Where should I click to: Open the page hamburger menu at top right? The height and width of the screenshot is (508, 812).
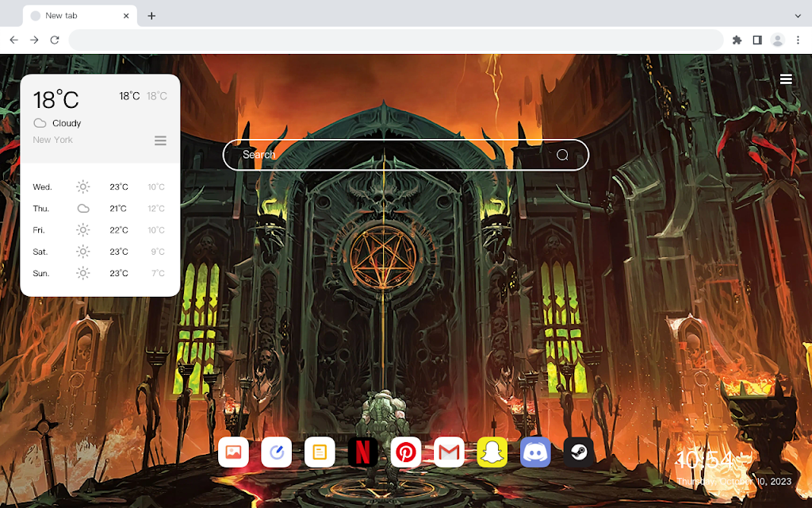point(786,79)
